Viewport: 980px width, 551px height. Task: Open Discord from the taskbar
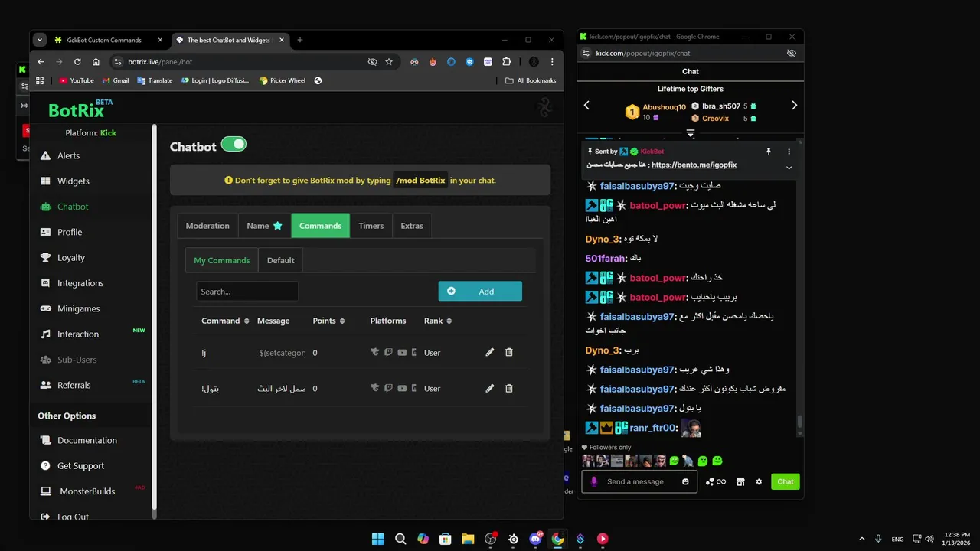click(x=535, y=539)
